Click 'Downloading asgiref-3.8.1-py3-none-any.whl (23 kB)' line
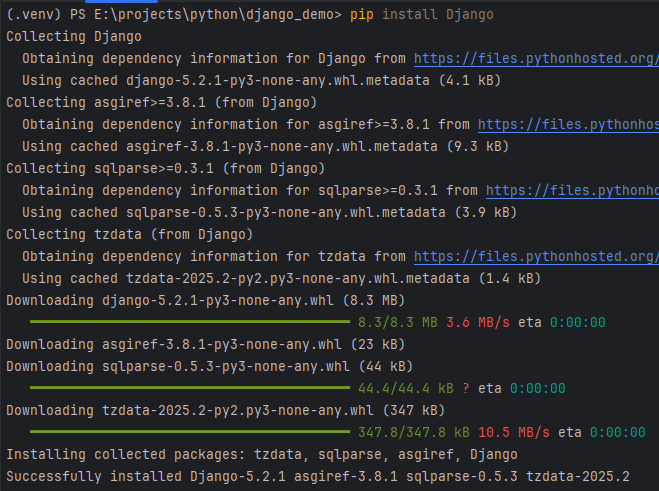The width and height of the screenshot is (659, 491). point(206,344)
